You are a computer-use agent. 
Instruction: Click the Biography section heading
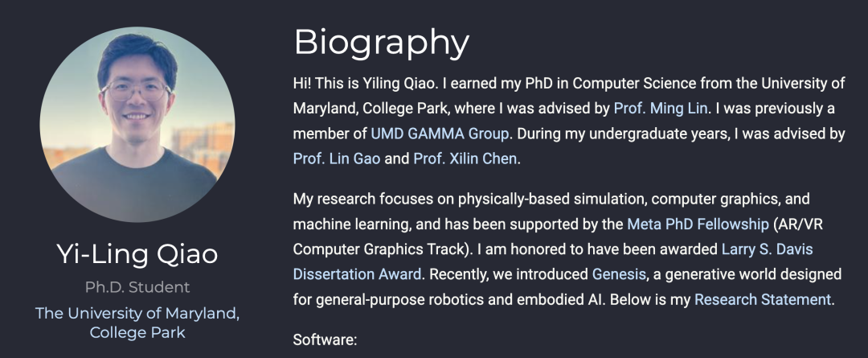point(382,43)
